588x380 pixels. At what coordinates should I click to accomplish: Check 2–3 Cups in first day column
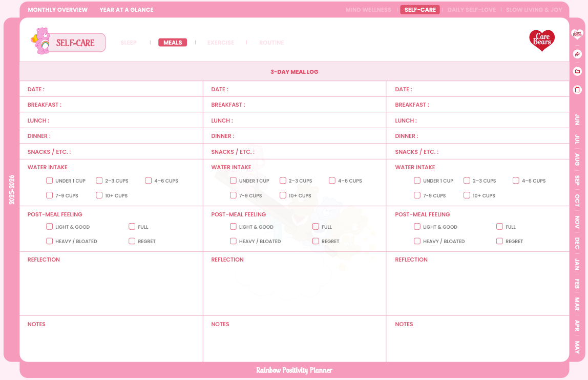pyautogui.click(x=99, y=181)
